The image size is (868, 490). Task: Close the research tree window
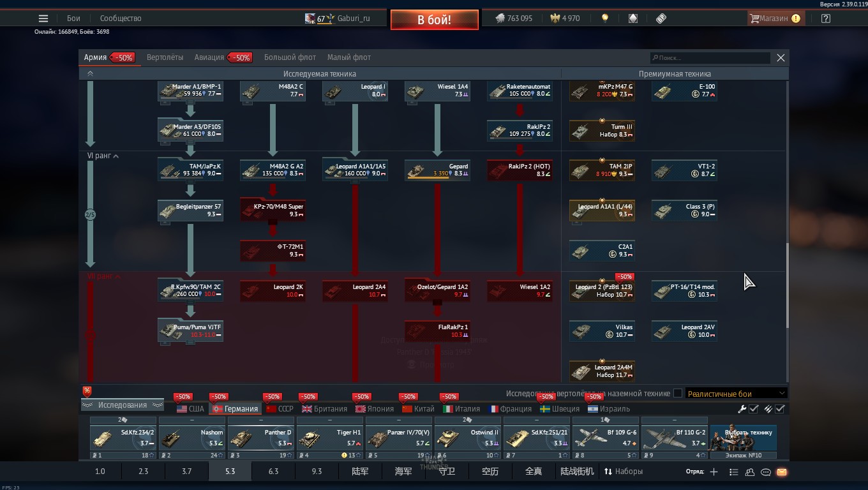[x=781, y=58]
